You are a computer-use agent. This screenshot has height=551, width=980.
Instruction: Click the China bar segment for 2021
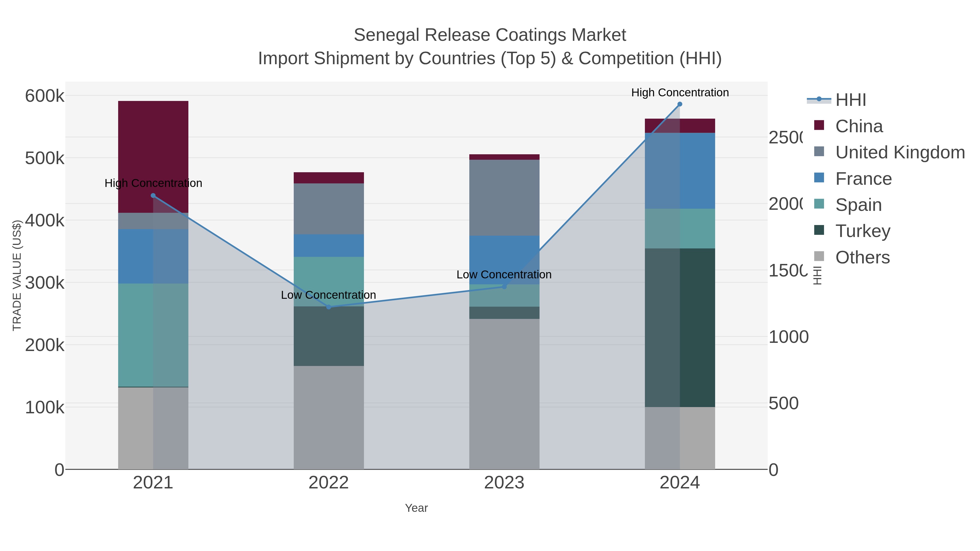(153, 157)
